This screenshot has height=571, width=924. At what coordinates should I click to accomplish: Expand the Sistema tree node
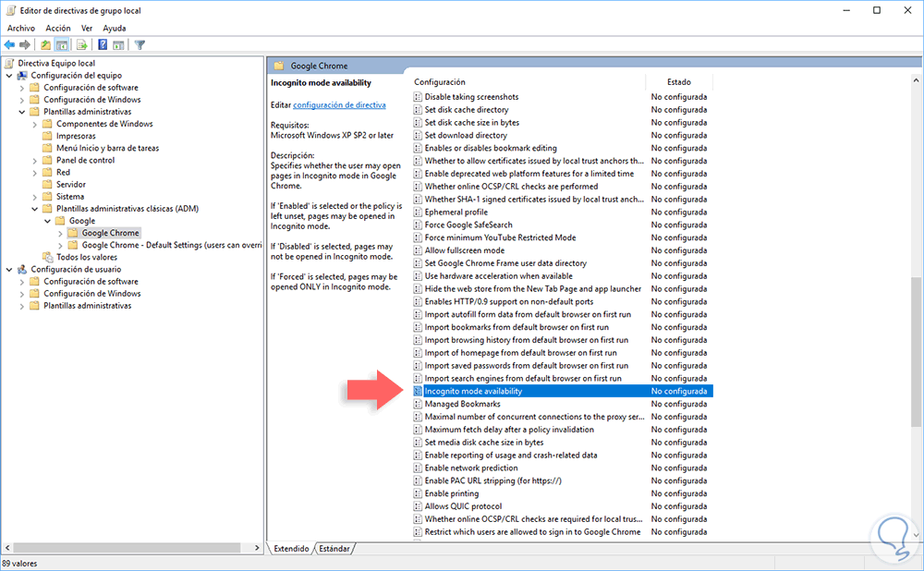[x=35, y=197]
